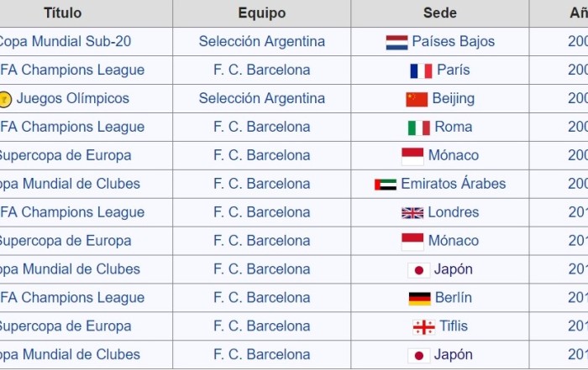
Task: Click the Sede column header
Action: point(440,13)
